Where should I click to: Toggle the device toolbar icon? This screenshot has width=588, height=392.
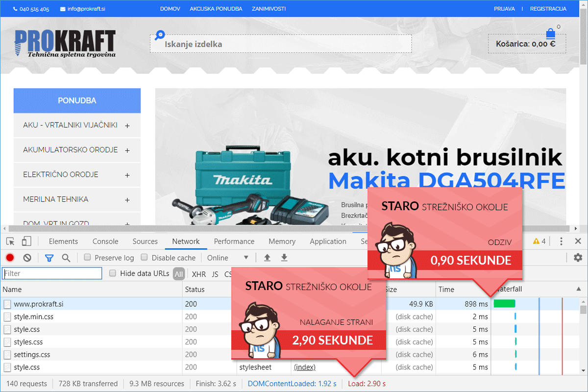tap(26, 241)
